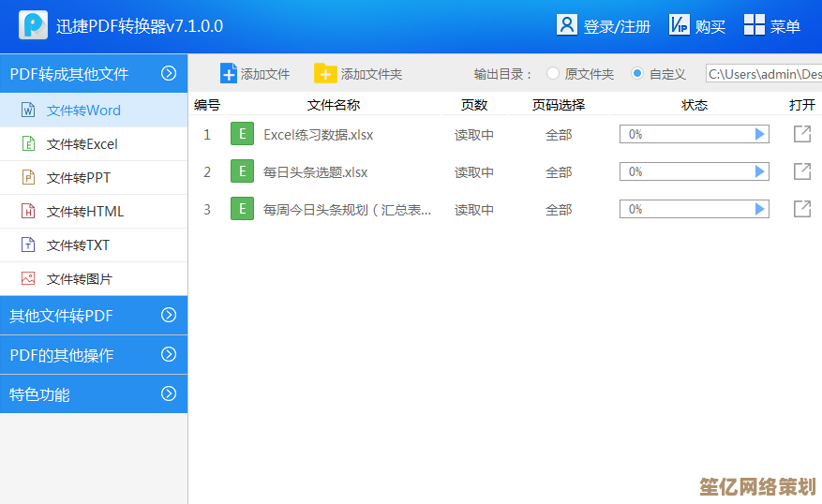
Task: Click 读取中 in the Excel练习数据.xlsx row
Action: coord(474,135)
